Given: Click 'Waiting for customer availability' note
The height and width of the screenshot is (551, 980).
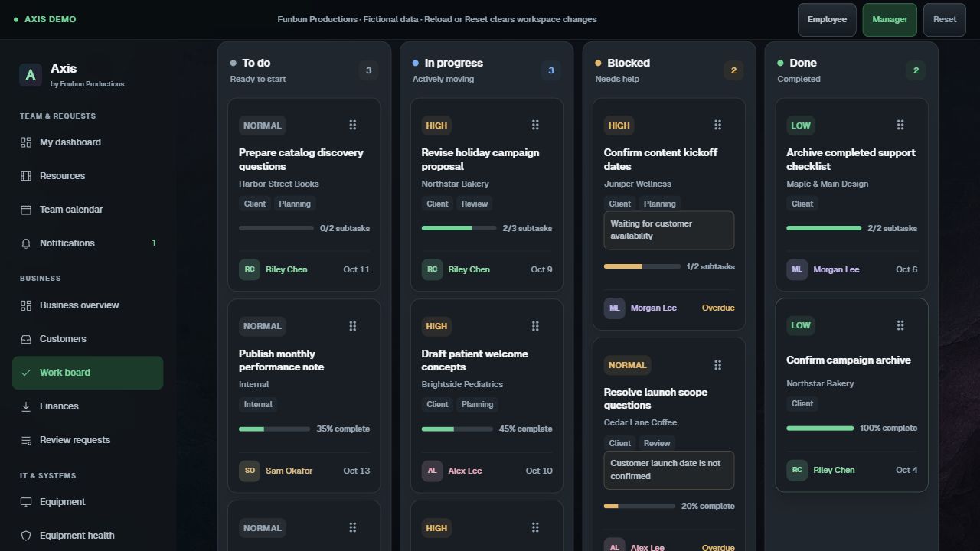Looking at the screenshot, I should 669,230.
